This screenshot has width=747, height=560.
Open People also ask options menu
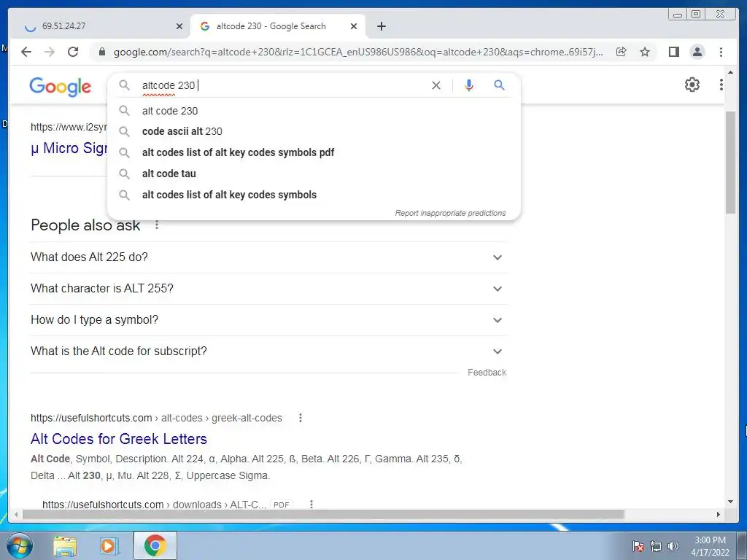point(157,225)
